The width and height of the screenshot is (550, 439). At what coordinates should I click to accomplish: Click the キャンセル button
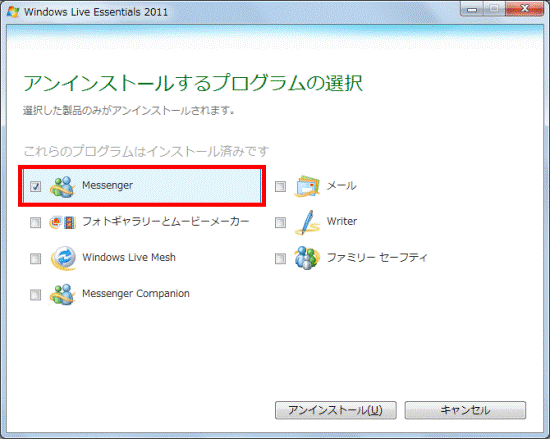(465, 410)
